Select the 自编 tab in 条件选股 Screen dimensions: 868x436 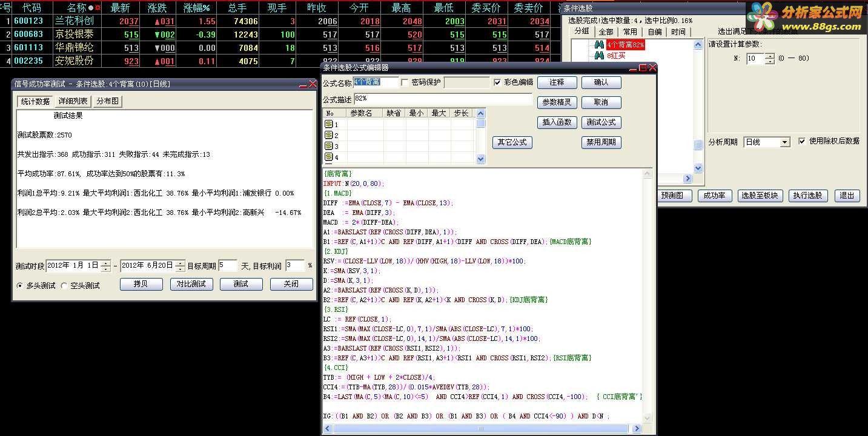(x=654, y=31)
